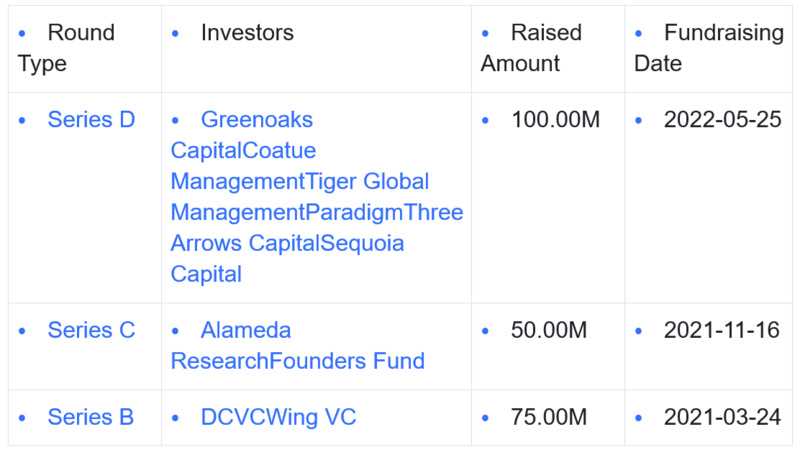The height and width of the screenshot is (460, 800).
Task: Open the Series D round link
Action: 91,120
